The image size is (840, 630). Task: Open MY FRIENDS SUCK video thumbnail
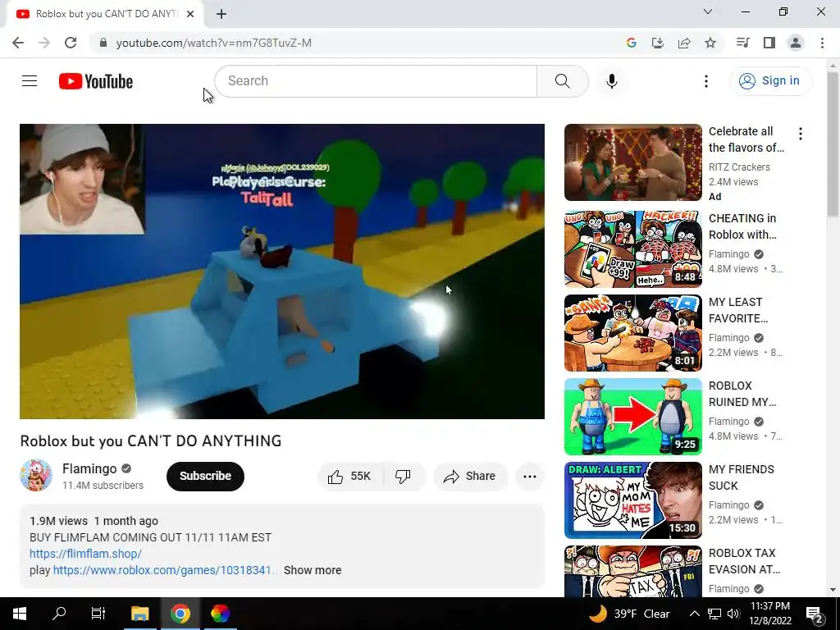point(632,500)
